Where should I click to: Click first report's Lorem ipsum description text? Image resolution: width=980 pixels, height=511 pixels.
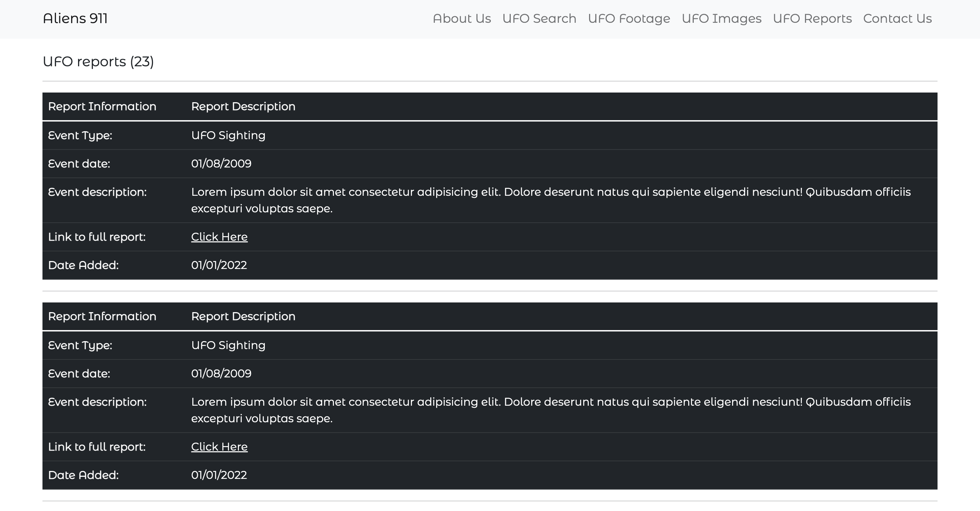pyautogui.click(x=551, y=200)
